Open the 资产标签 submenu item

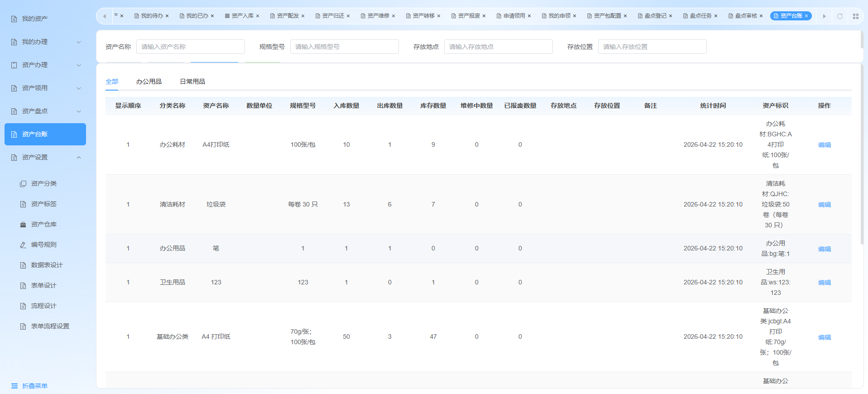[44, 204]
